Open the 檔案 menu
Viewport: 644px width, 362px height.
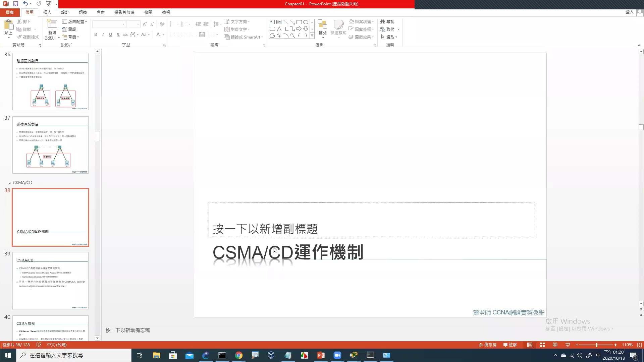10,12
